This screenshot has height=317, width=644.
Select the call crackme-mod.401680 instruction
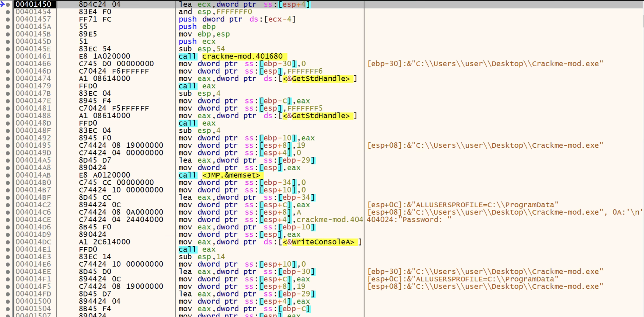click(233, 56)
